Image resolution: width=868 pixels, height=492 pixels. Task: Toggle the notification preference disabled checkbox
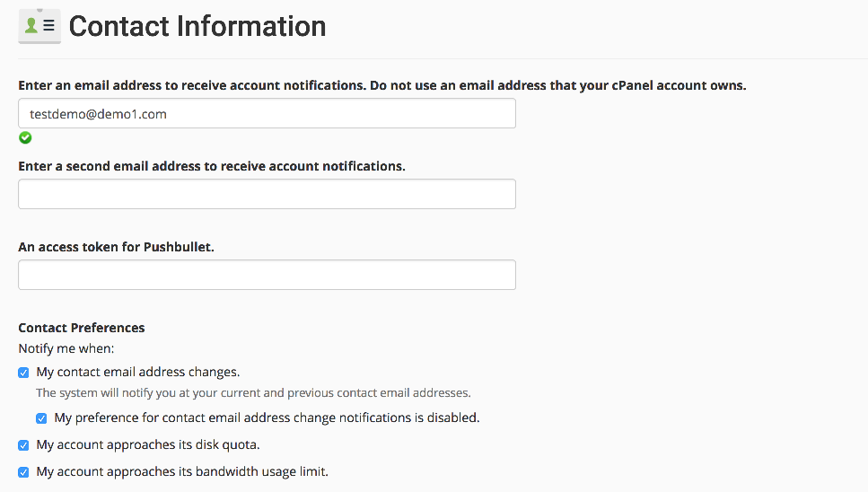[42, 418]
